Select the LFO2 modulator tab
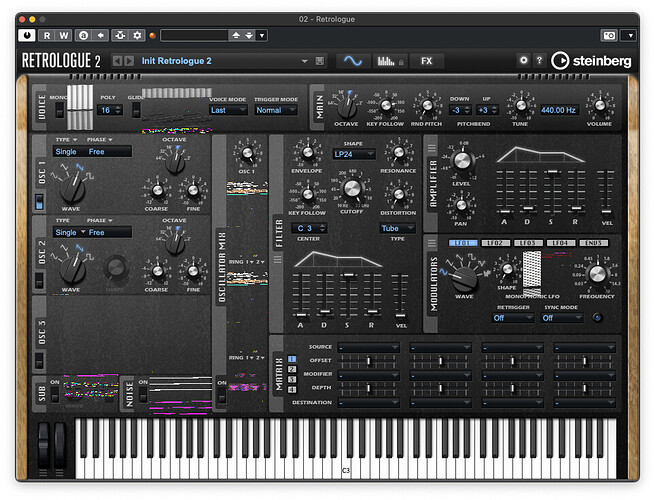Screen dimensions: 654x500 click(x=495, y=243)
